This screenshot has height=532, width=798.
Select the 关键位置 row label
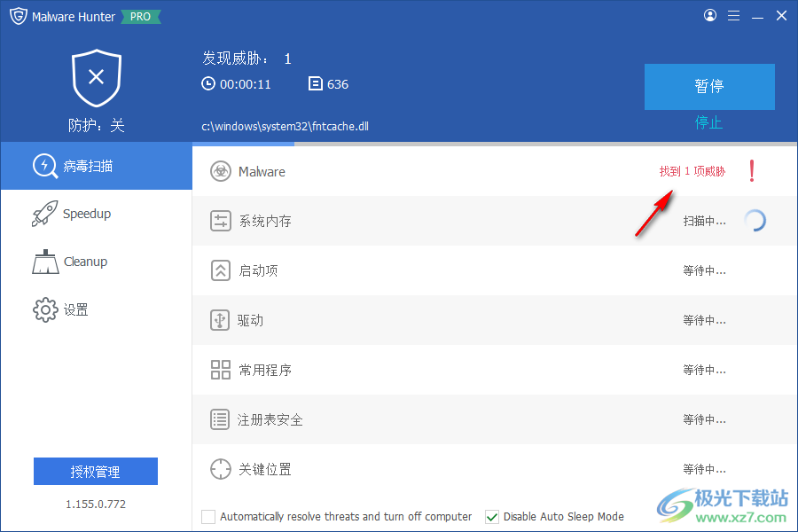[x=265, y=469]
